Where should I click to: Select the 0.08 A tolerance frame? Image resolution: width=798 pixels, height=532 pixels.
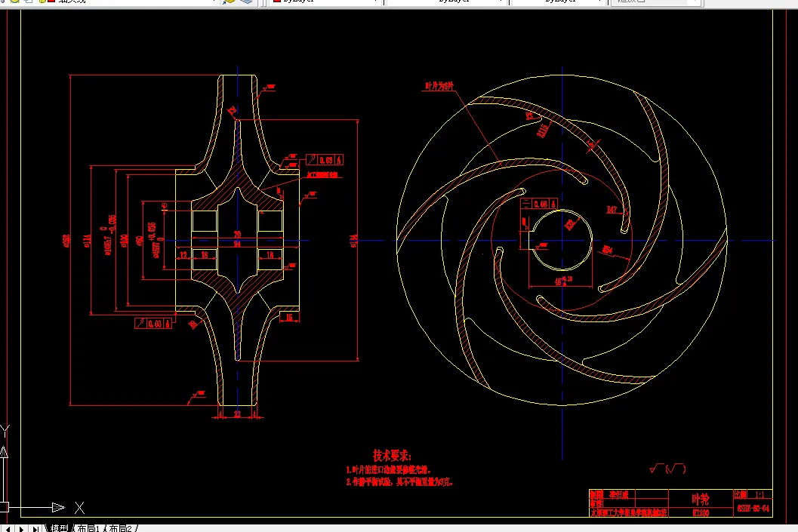pos(539,204)
